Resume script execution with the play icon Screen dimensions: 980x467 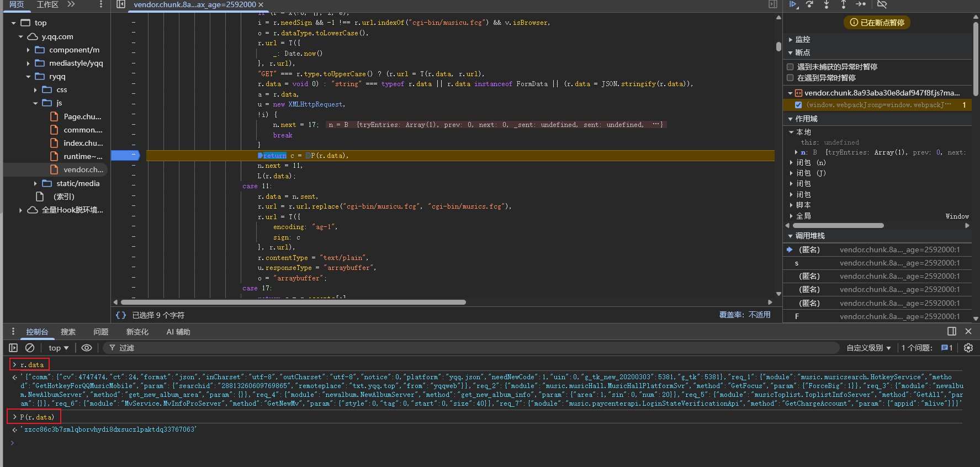point(793,4)
